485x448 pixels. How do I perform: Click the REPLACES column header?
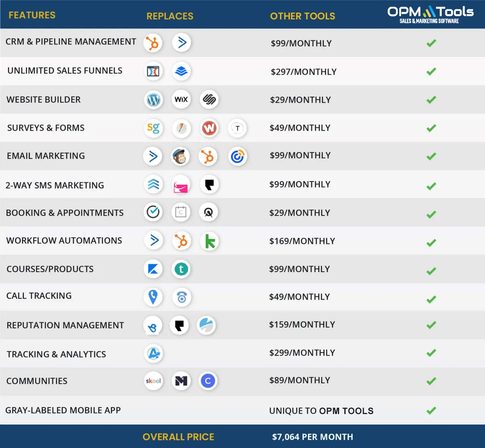pos(170,16)
